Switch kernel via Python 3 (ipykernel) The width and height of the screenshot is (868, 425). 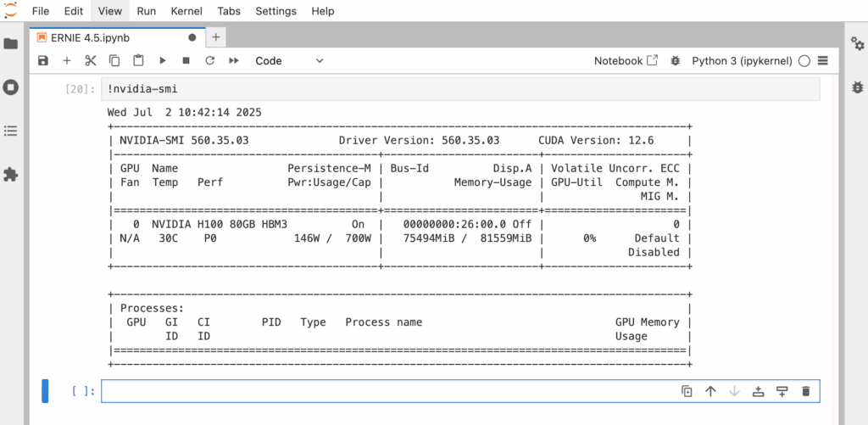click(743, 61)
